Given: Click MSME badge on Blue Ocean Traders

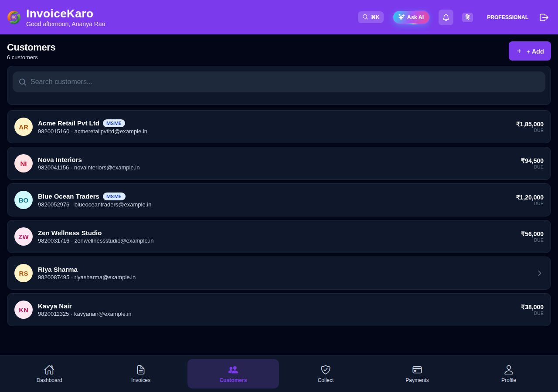Looking at the screenshot, I should click(x=114, y=196).
